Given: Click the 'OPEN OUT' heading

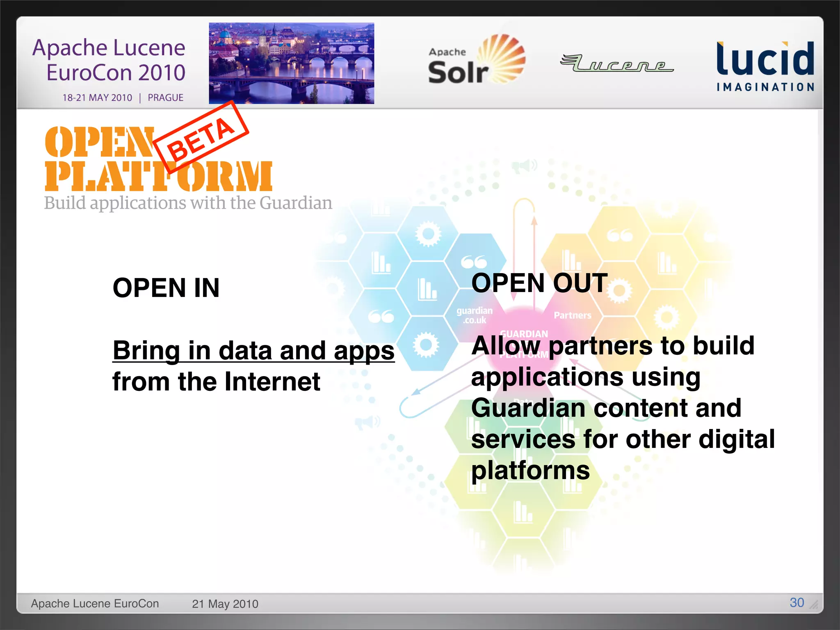Looking at the screenshot, I should (539, 283).
